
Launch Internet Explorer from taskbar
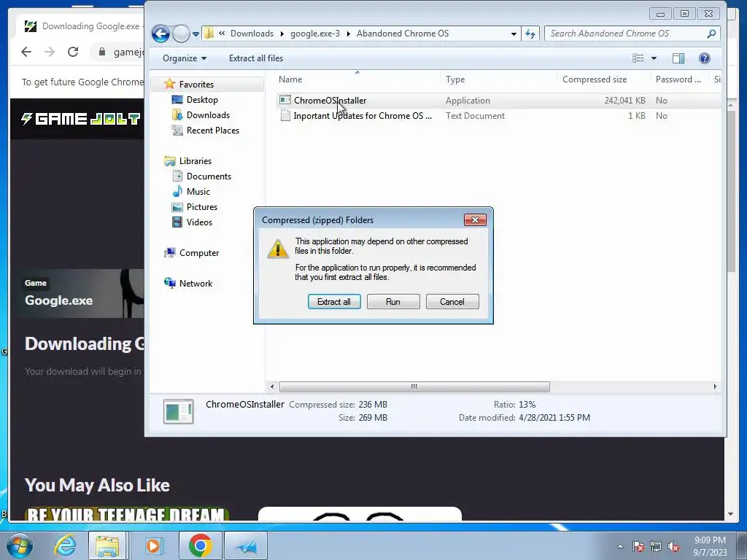click(x=65, y=545)
